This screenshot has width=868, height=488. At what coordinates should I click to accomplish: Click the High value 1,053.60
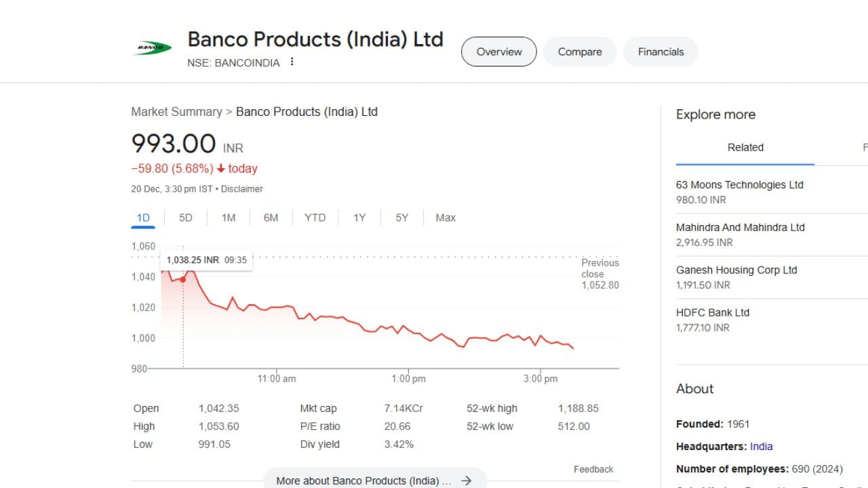pos(218,426)
